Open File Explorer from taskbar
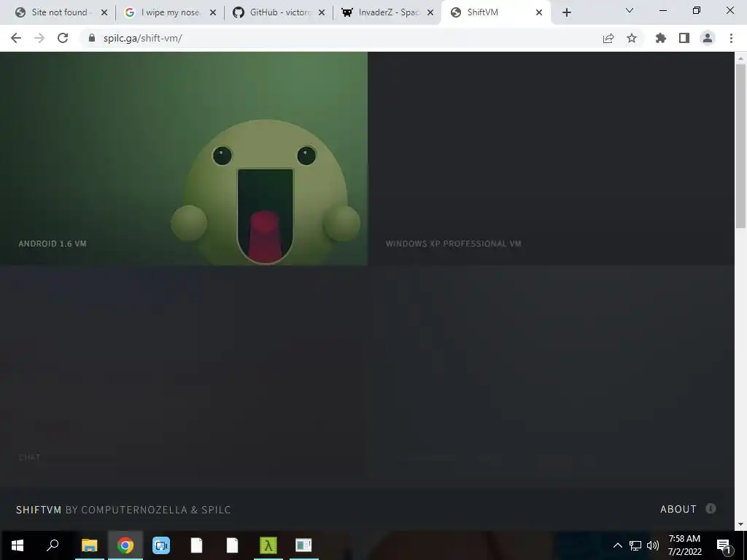 (x=89, y=545)
